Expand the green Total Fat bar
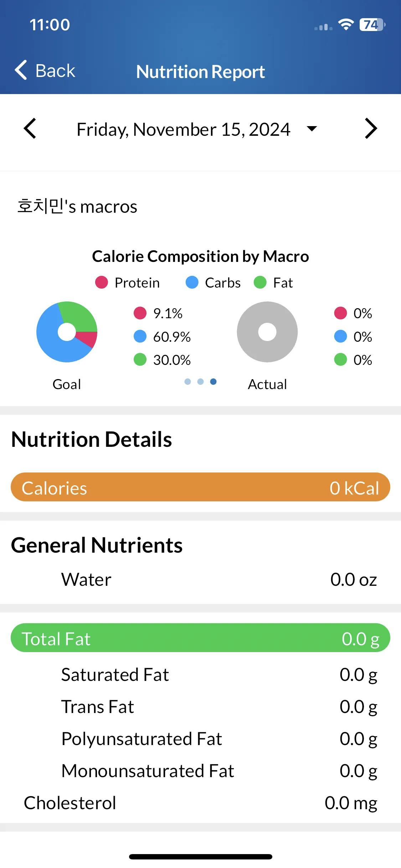Viewport: 401px width, 868px height. tap(200, 638)
